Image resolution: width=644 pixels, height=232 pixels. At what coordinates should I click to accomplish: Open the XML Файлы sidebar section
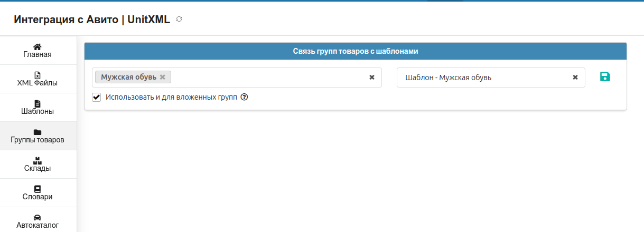(x=38, y=79)
